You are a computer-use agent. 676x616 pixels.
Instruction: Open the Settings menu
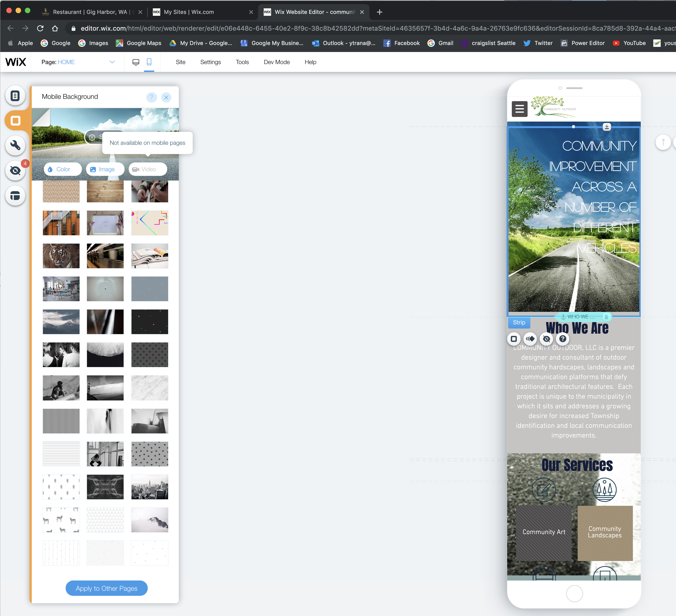210,62
